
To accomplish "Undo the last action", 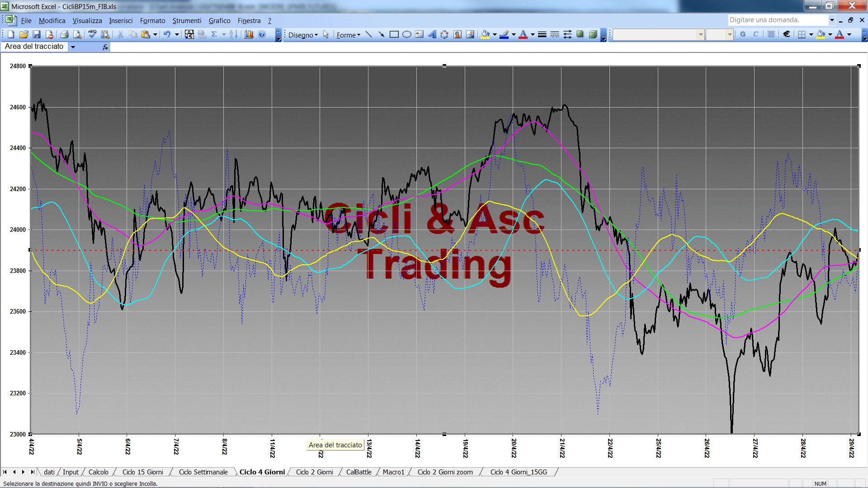I will point(167,34).
